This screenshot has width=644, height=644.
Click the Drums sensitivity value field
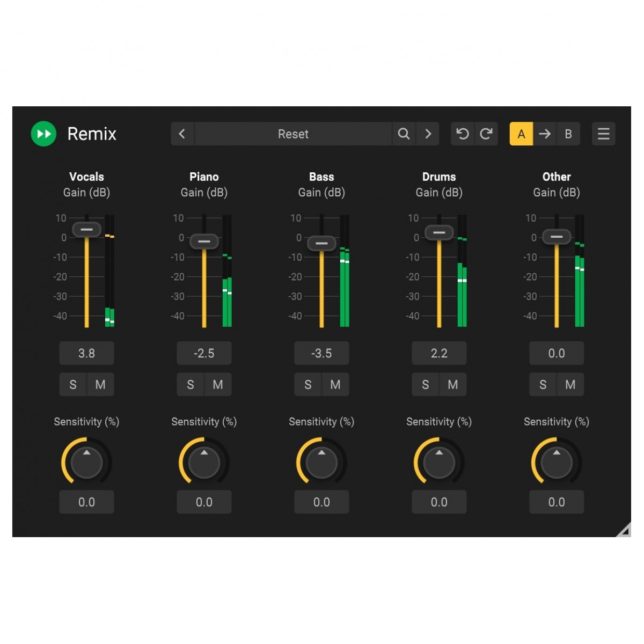(439, 502)
